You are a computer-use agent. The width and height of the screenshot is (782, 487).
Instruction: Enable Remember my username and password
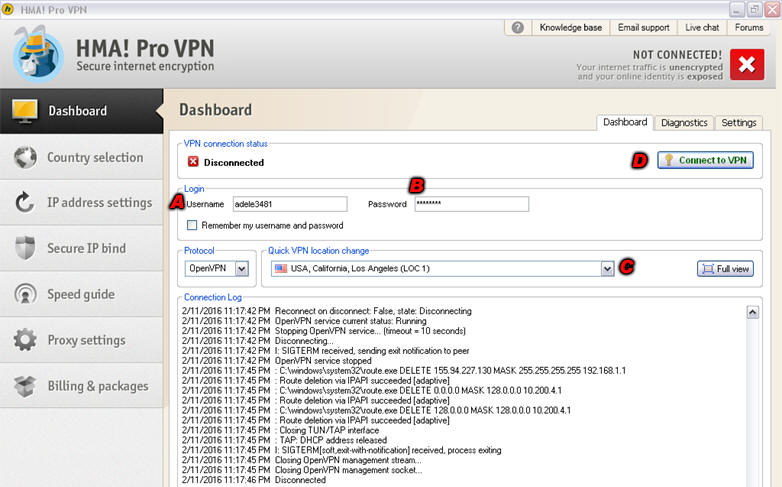pos(193,226)
